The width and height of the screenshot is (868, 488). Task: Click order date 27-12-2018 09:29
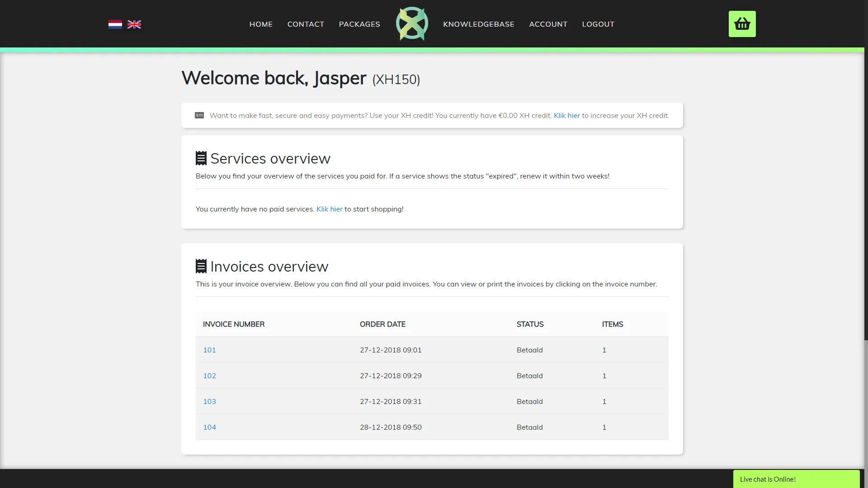coord(391,376)
